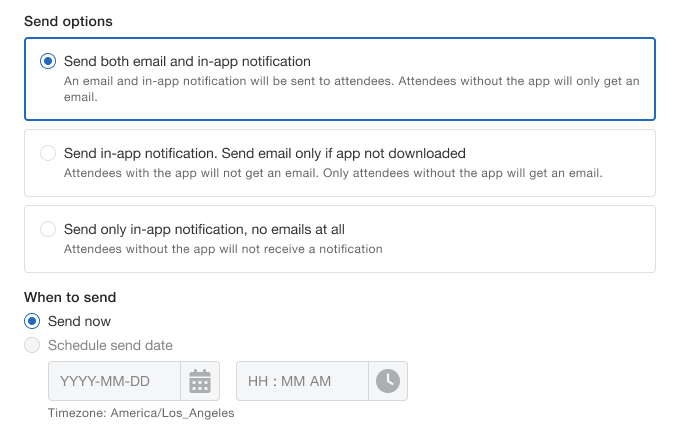Click description 'Attendees without the app will not receive a notification'
This screenshot has width=679, height=435.
click(223, 249)
